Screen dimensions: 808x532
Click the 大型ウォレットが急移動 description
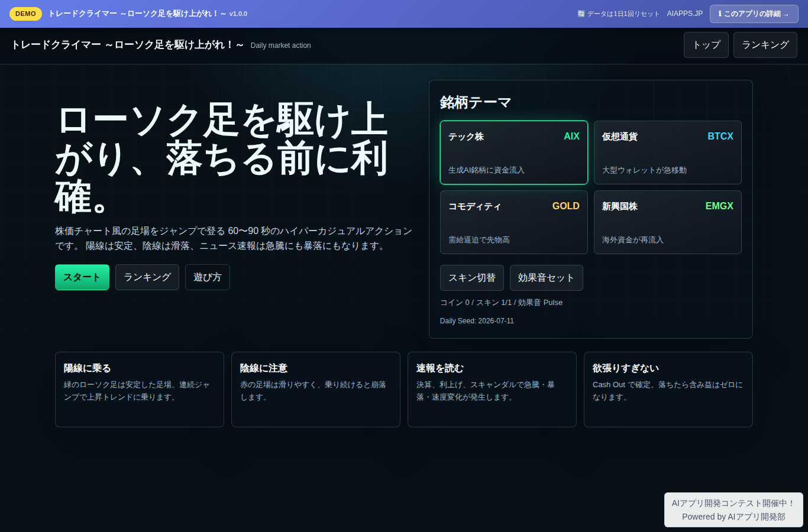pyautogui.click(x=644, y=170)
